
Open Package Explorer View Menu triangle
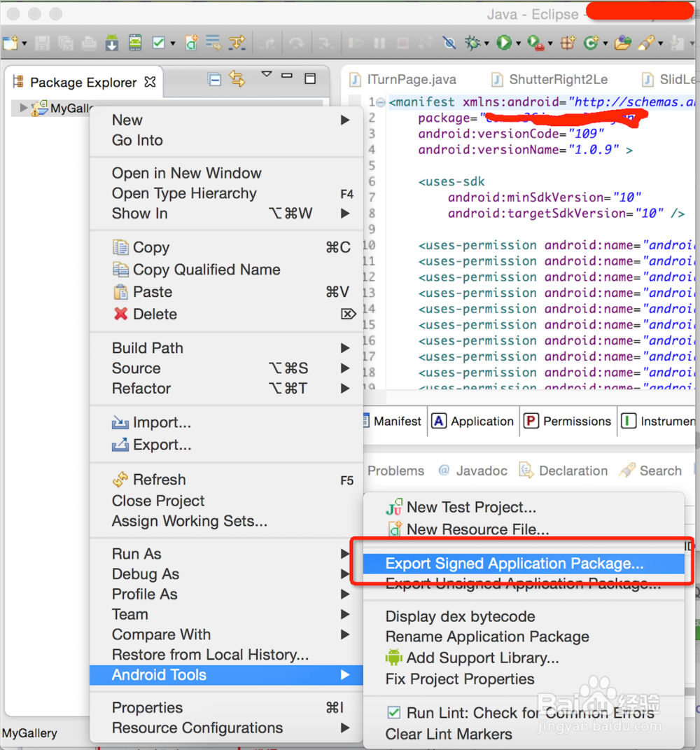point(267,74)
